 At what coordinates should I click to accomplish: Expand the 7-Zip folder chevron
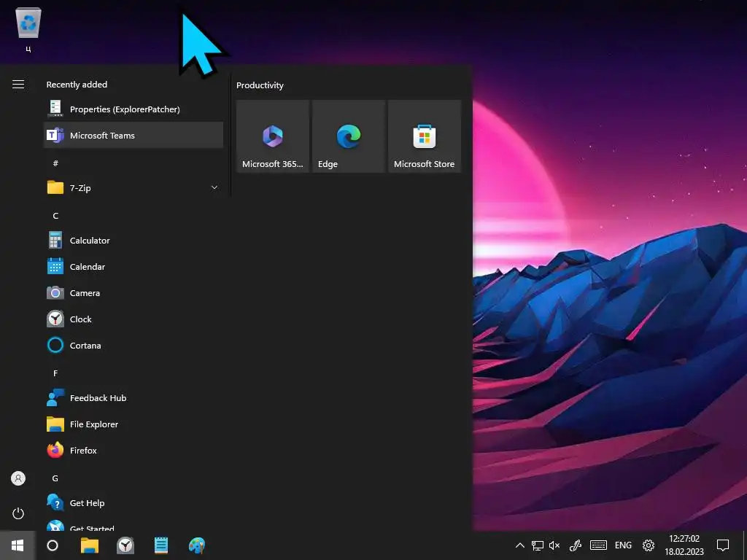(x=214, y=187)
